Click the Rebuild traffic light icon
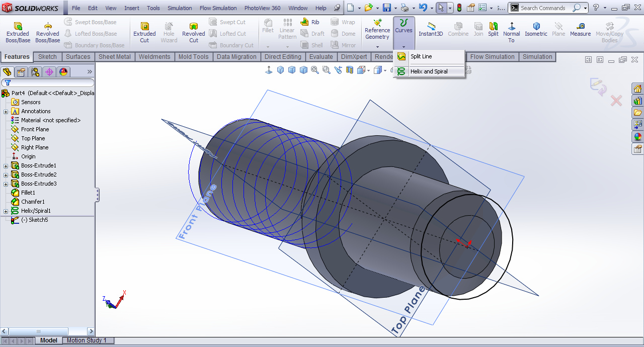The image size is (644, 347). pos(459,8)
